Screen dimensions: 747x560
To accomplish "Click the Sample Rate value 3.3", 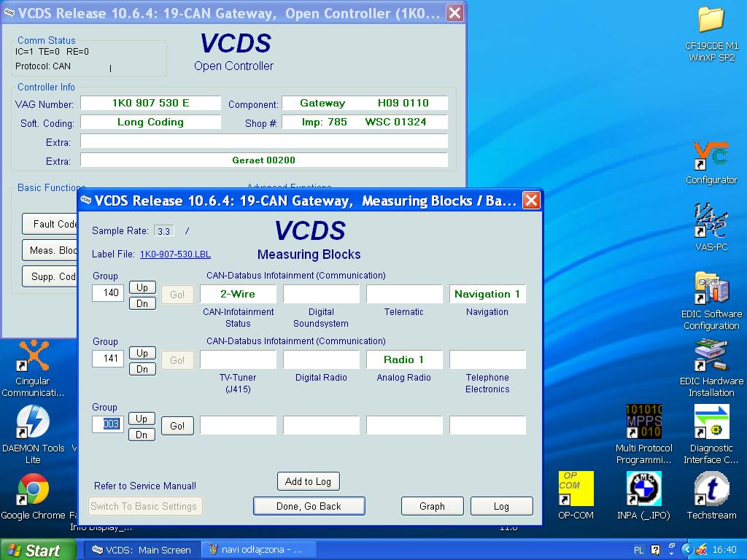I will (164, 231).
